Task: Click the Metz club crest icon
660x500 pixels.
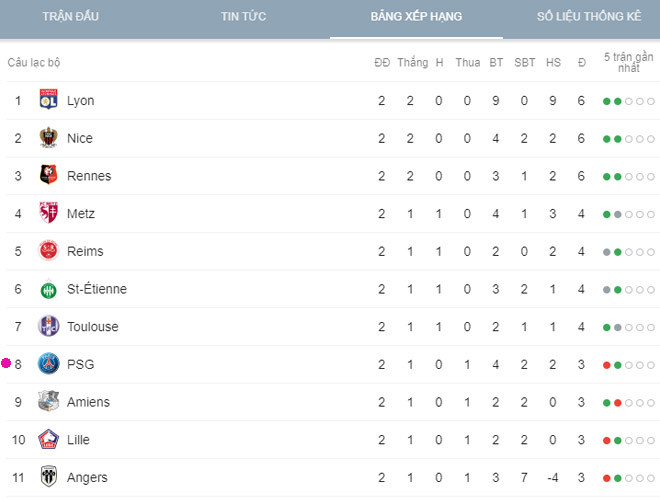Action: tap(48, 213)
